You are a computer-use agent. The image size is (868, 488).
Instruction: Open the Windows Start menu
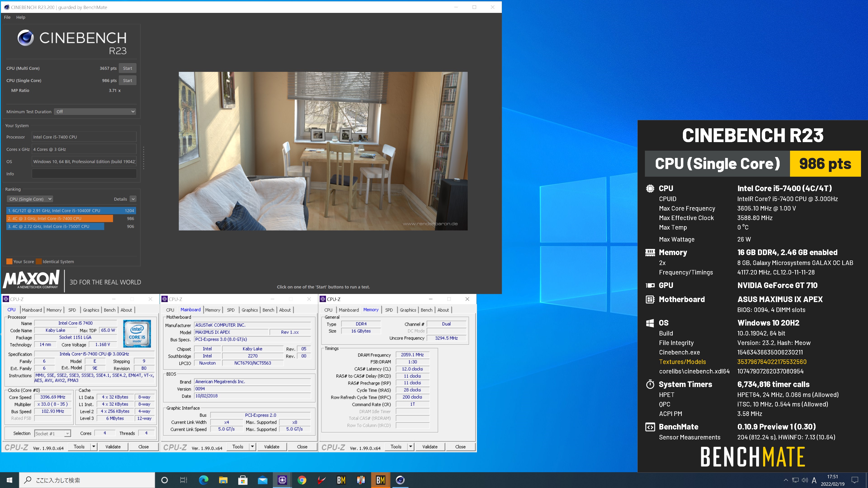tap(9, 480)
